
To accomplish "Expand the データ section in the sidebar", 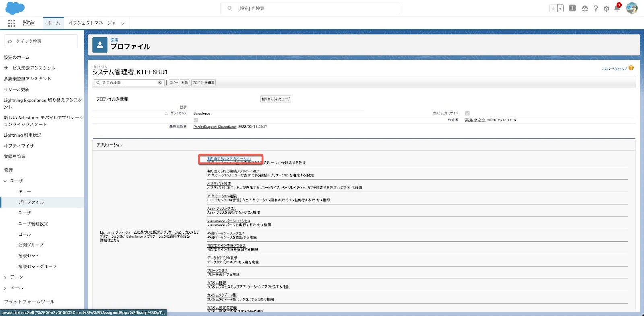I will pos(5,277).
